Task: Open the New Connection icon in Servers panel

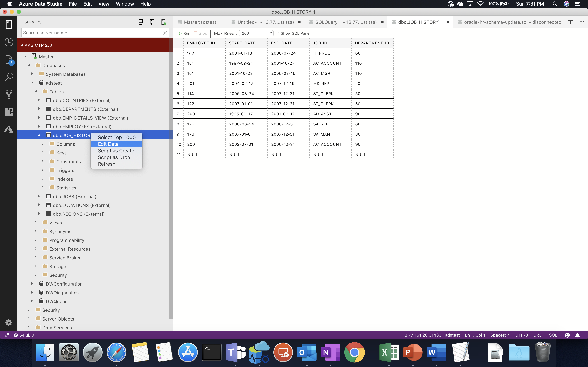Action: tap(141, 22)
